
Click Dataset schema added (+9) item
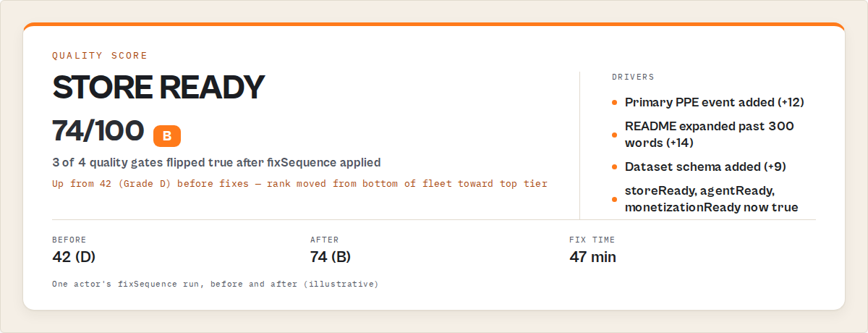click(705, 166)
